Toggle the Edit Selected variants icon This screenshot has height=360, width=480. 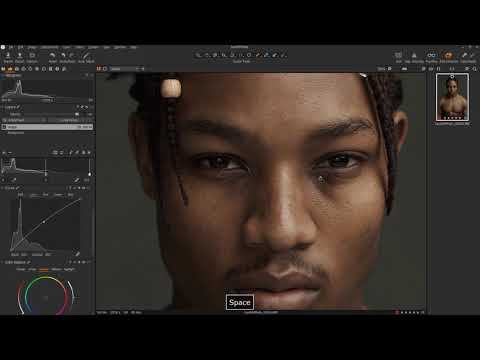pyautogui.click(x=449, y=55)
